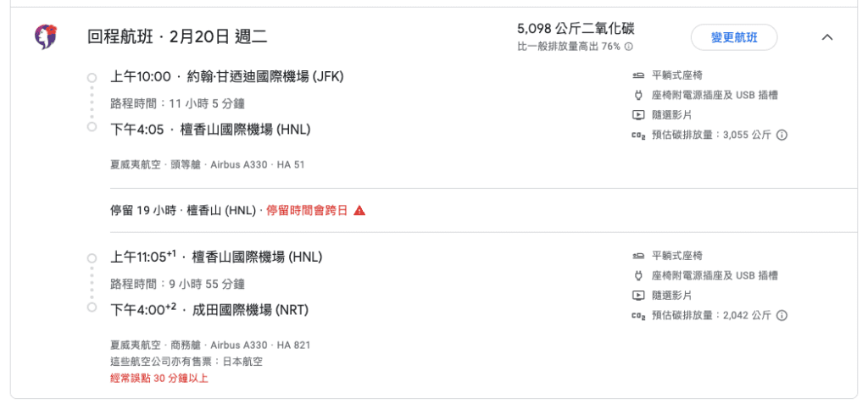Click info icon next to 3,055 公斤 emissions

click(x=782, y=135)
